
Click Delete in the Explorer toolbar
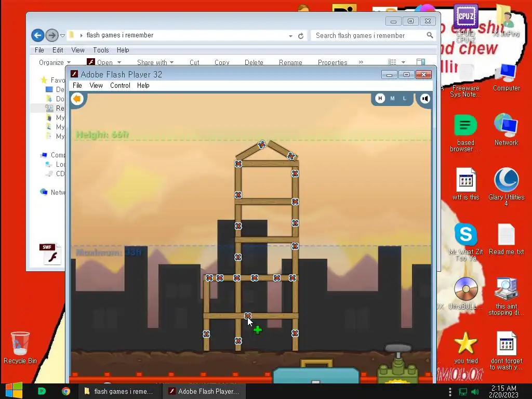[x=254, y=62]
